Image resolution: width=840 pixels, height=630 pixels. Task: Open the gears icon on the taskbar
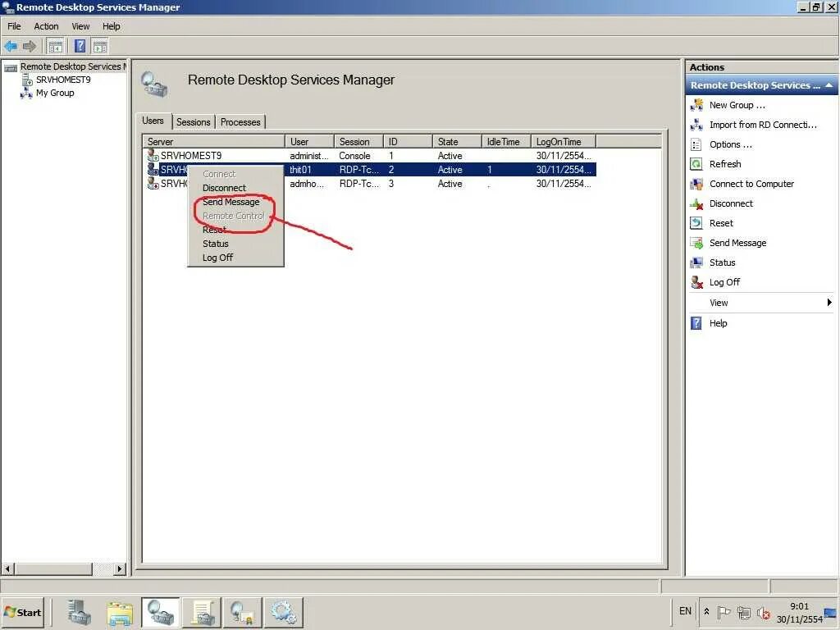pyautogui.click(x=283, y=612)
